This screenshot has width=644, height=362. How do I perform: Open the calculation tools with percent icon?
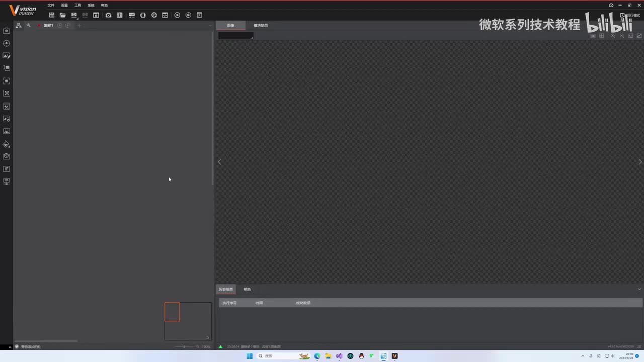[x=7, y=107]
